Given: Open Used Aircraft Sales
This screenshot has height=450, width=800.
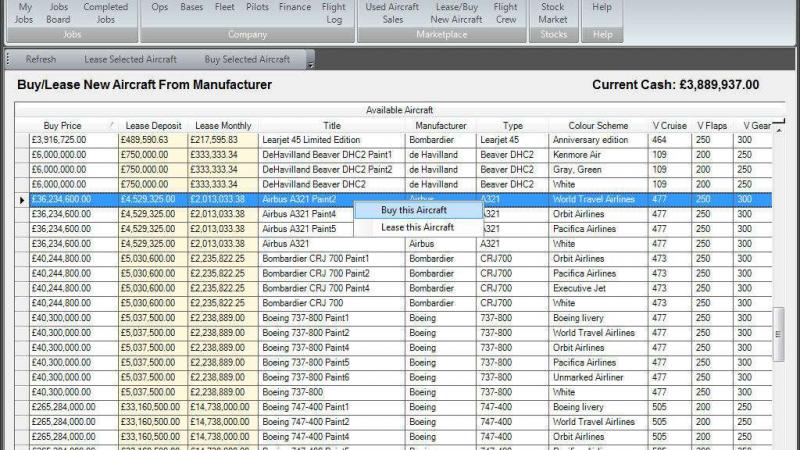Looking at the screenshot, I should click(392, 13).
